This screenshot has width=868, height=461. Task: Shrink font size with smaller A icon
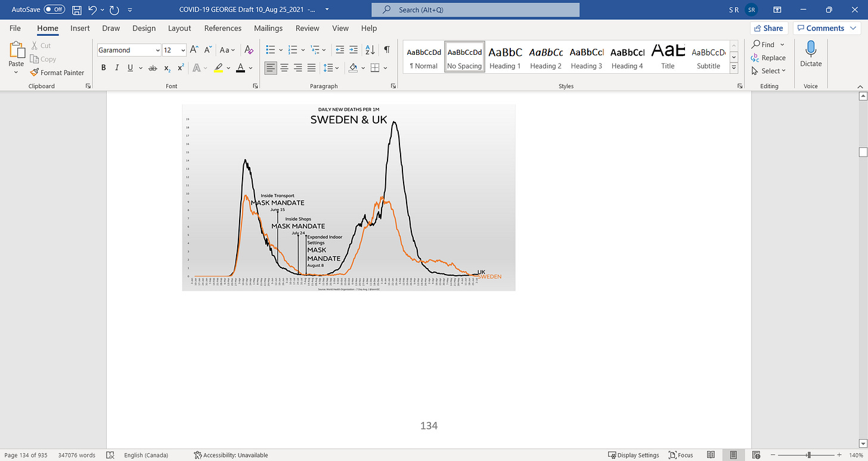coord(208,50)
